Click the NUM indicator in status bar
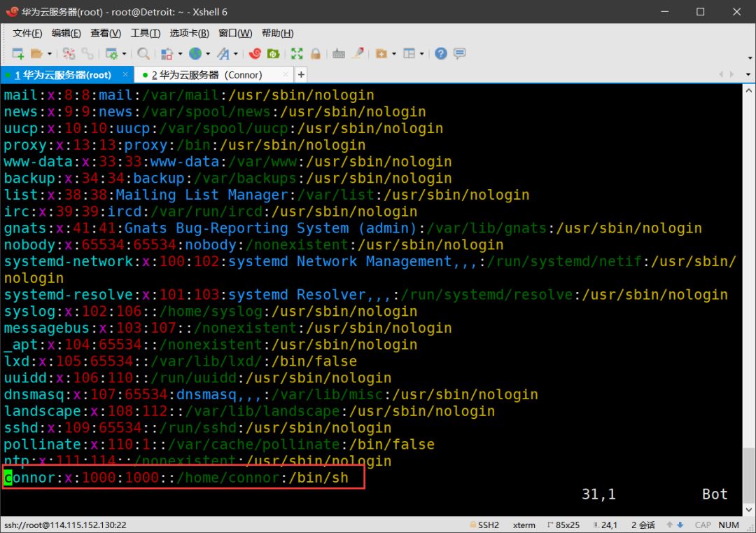756x533 pixels. pos(729,525)
